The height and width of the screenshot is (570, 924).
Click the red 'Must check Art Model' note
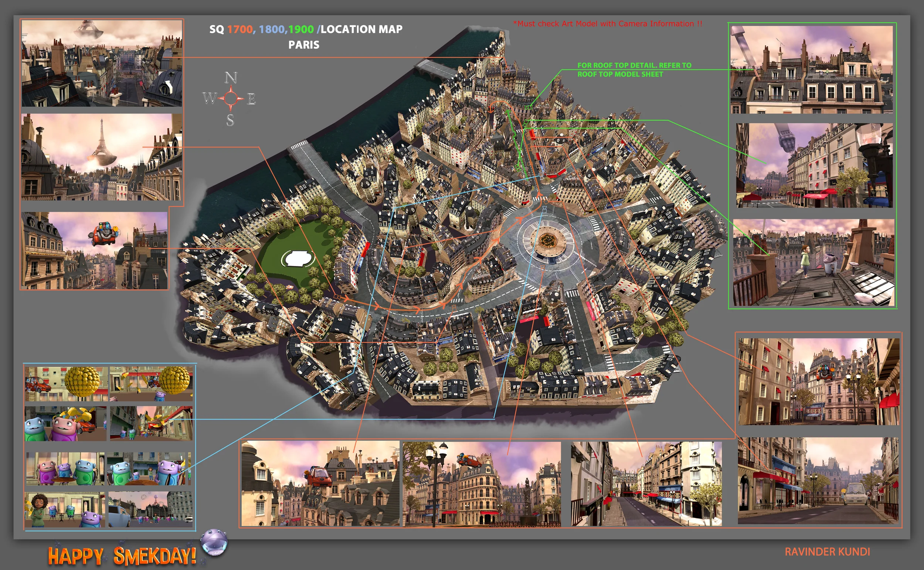click(608, 23)
